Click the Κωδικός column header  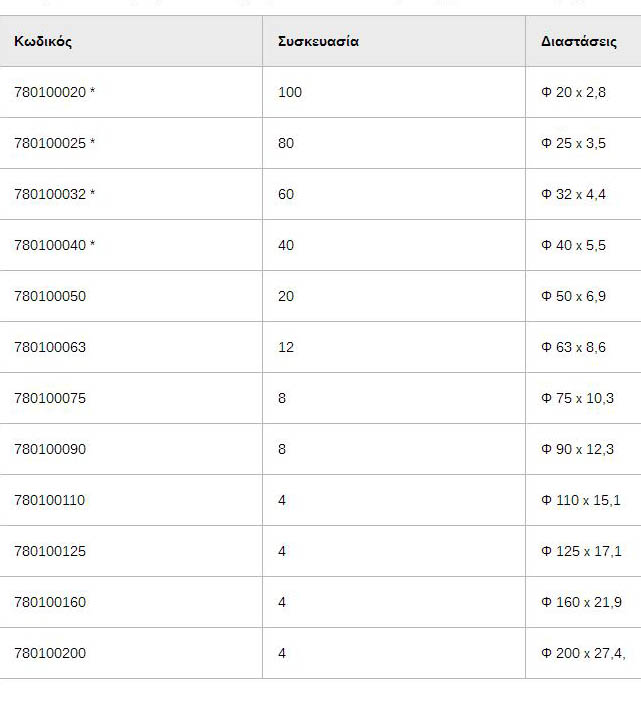click(x=43, y=42)
